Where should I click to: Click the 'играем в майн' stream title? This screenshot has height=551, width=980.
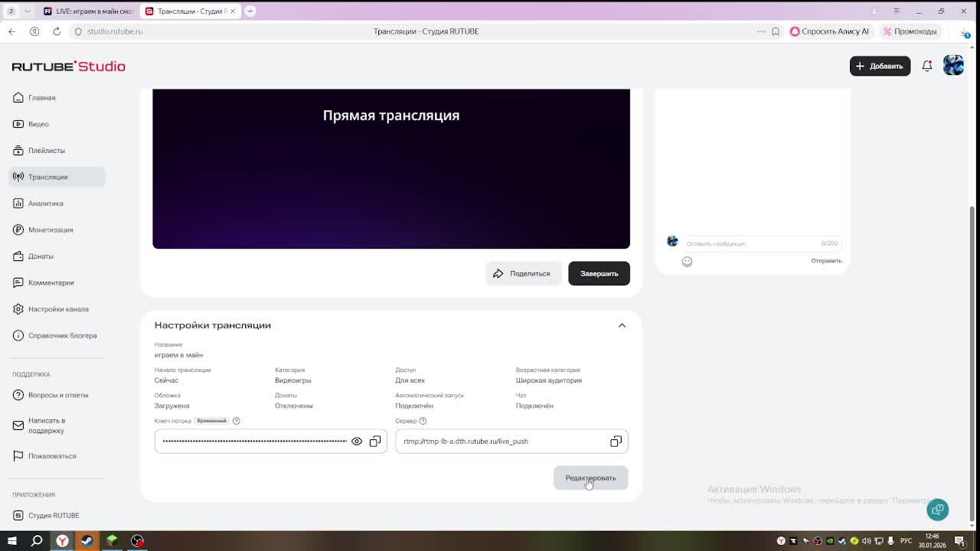pos(178,355)
